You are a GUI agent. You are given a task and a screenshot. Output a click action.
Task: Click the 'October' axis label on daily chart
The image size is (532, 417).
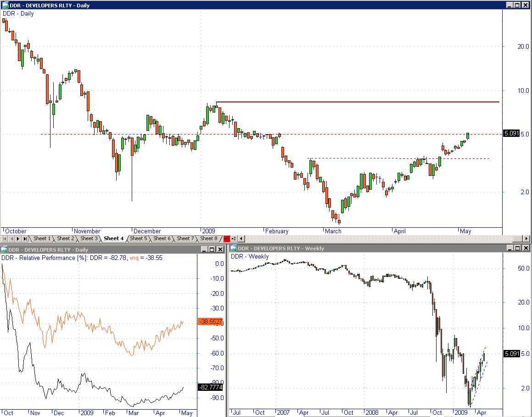pos(16,231)
